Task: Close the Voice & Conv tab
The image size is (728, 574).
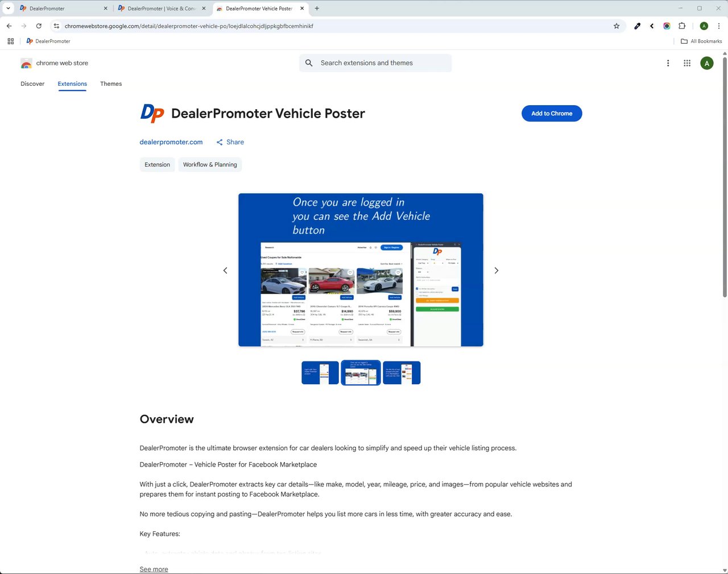Action: pos(204,9)
